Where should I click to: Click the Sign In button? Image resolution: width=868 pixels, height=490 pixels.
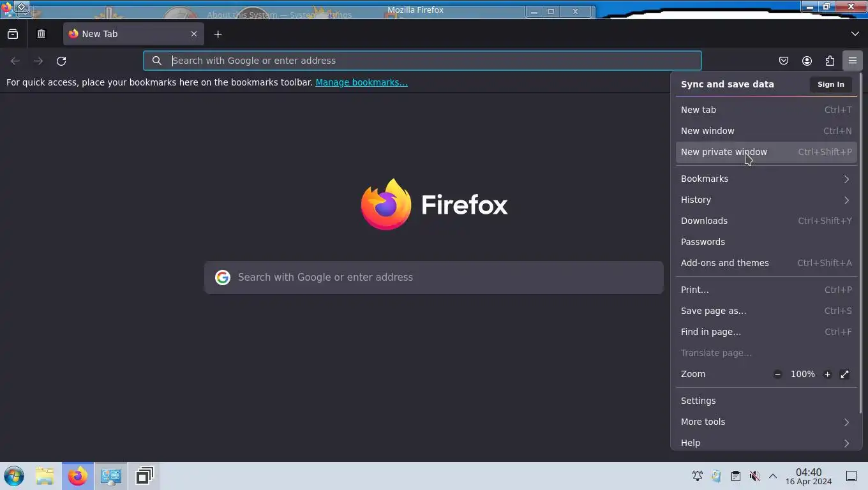click(x=830, y=84)
